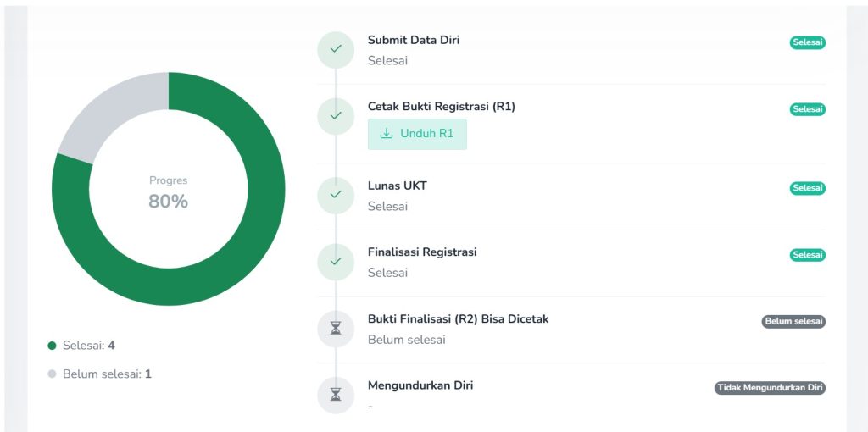Click the Cetak Bukti Registrasi checkmark icon
The image size is (868, 432).
coord(336,116)
